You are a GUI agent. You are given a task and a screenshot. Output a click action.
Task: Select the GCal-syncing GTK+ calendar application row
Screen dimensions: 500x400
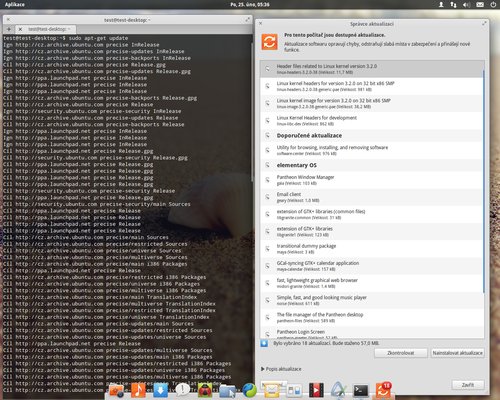(x=372, y=266)
